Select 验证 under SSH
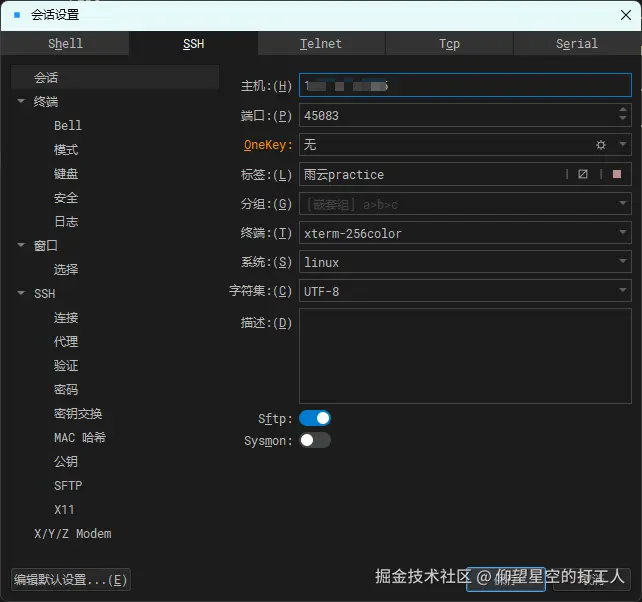The height and width of the screenshot is (602, 642). [66, 365]
